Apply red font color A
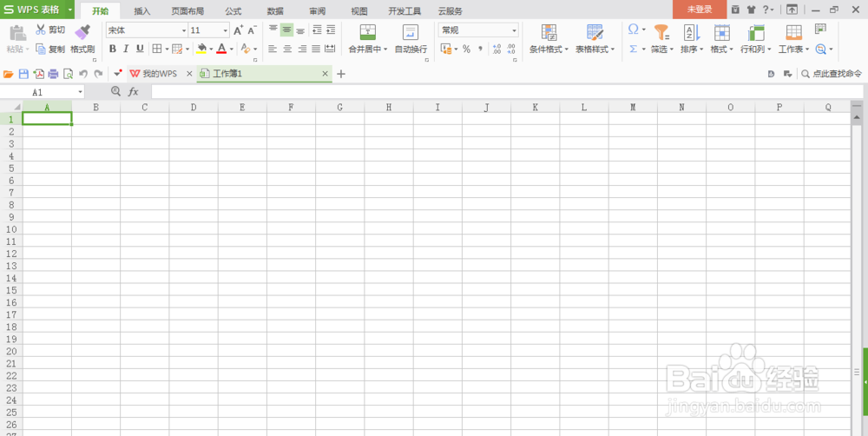 (221, 49)
